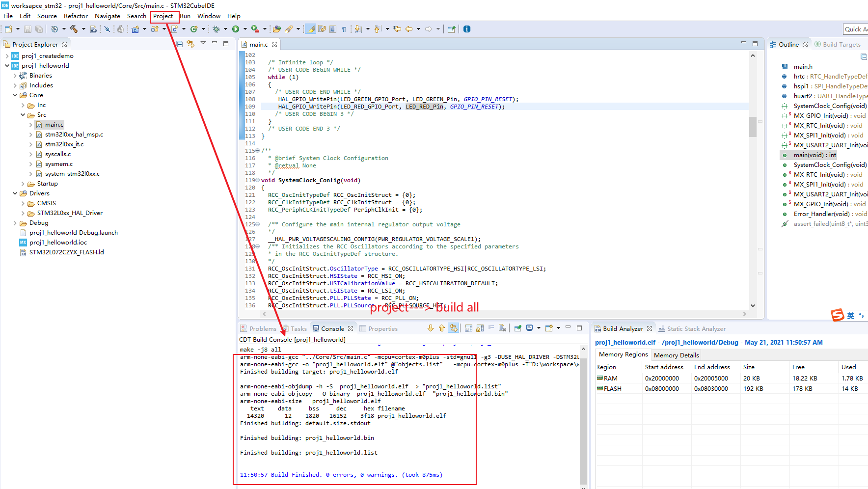Expand the Binaries node
868x489 pixels.
pyautogui.click(x=15, y=75)
